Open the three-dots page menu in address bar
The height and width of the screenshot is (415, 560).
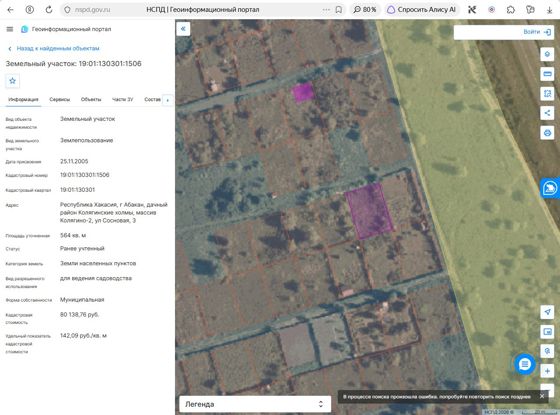(326, 10)
